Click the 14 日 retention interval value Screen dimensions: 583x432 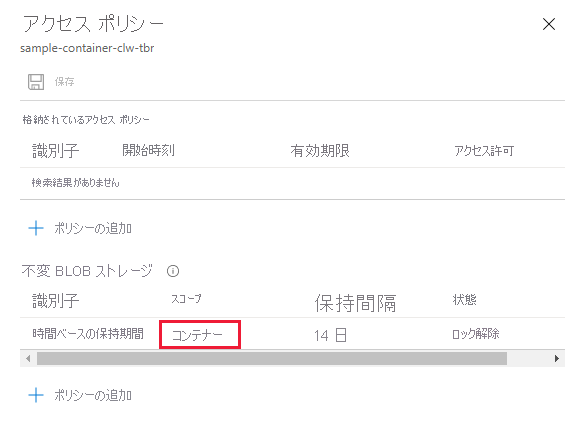click(x=331, y=335)
